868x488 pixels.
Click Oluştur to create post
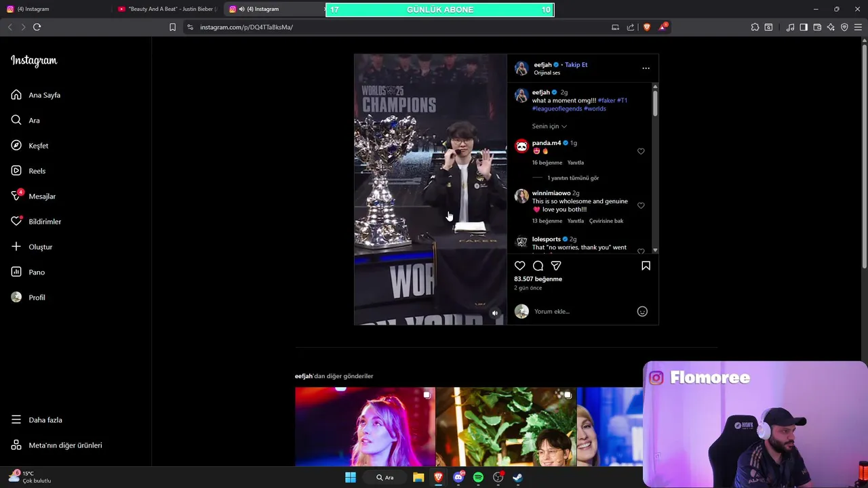tap(32, 247)
